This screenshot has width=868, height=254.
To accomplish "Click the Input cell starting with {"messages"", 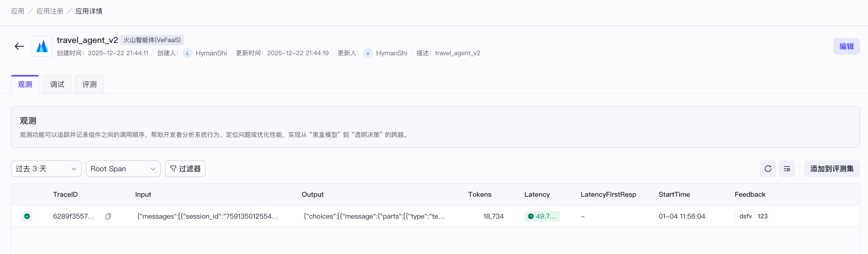I will 208,216.
